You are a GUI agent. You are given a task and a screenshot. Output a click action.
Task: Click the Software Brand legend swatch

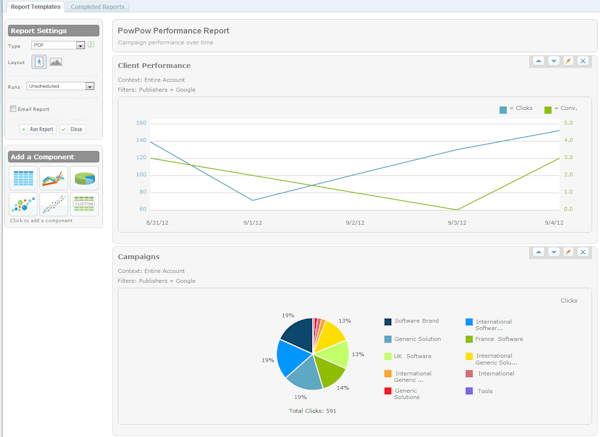[387, 321]
